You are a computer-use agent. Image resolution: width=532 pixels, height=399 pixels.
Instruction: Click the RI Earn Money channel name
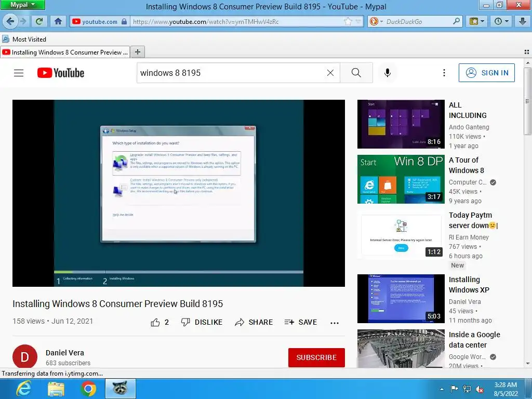(x=469, y=237)
